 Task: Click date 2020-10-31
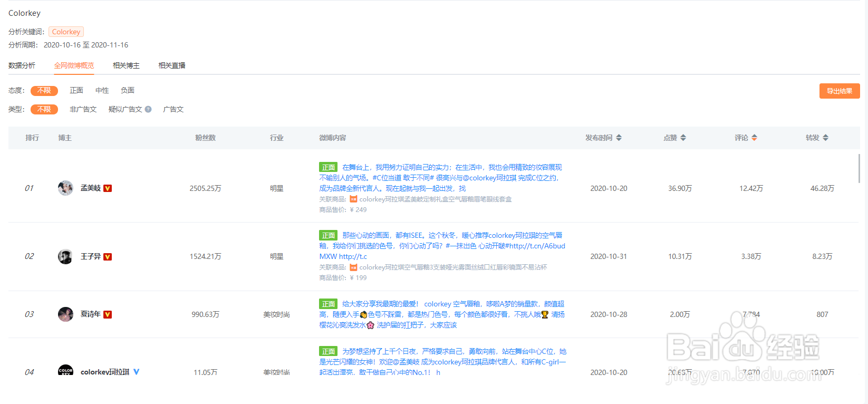pyautogui.click(x=609, y=257)
